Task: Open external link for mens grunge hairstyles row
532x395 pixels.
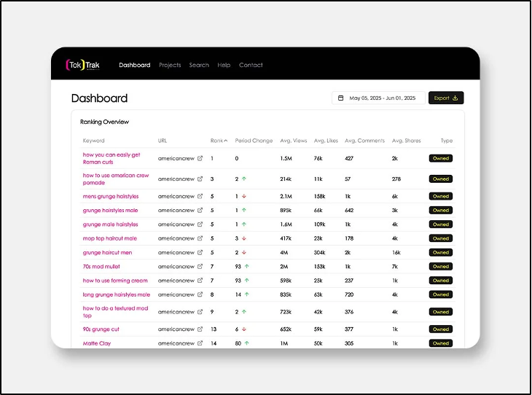Action: pyautogui.click(x=200, y=196)
